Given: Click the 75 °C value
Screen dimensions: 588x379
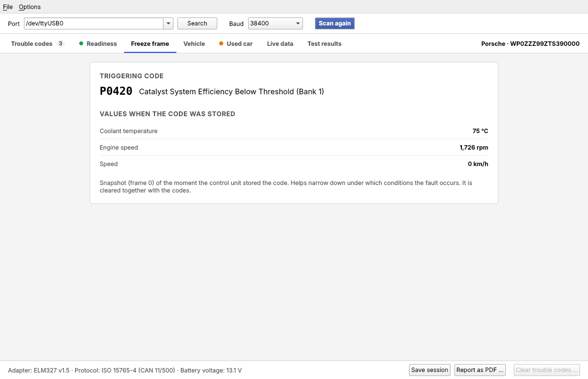Looking at the screenshot, I should [480, 131].
